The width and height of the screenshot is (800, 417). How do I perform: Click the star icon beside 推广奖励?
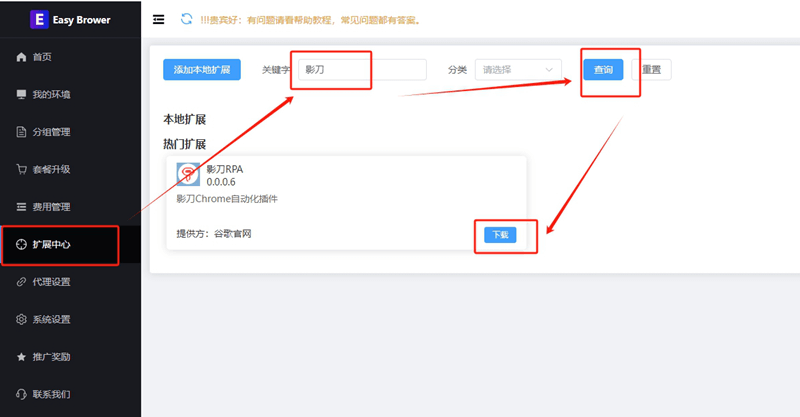21,357
